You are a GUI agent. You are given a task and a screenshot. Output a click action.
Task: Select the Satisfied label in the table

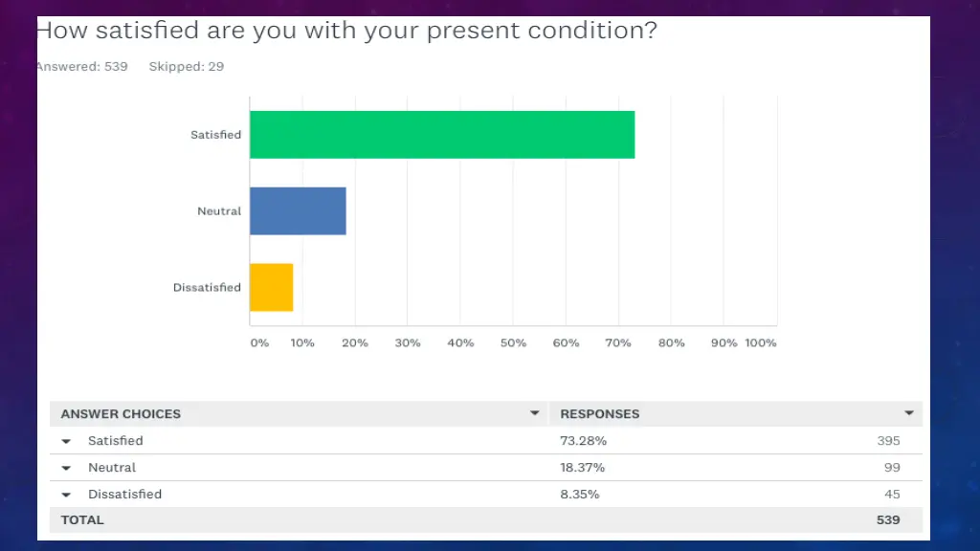point(116,440)
